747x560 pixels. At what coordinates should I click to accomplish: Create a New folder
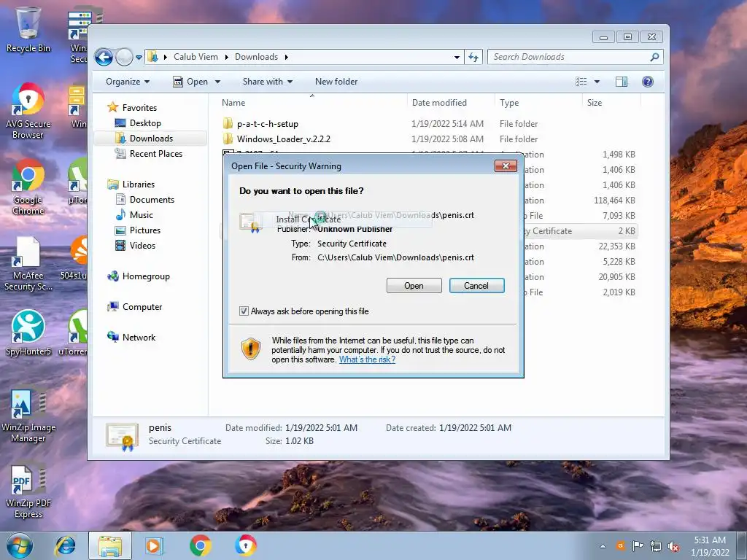pyautogui.click(x=336, y=82)
